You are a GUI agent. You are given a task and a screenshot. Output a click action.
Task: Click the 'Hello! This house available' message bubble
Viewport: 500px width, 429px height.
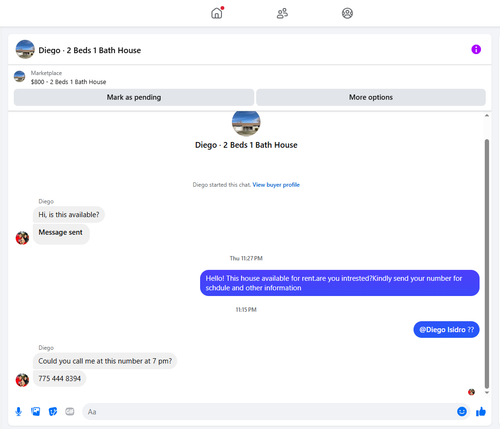[340, 283]
